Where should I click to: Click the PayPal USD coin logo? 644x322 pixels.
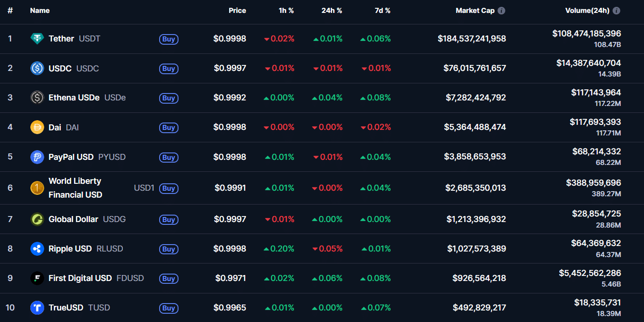[x=37, y=157]
